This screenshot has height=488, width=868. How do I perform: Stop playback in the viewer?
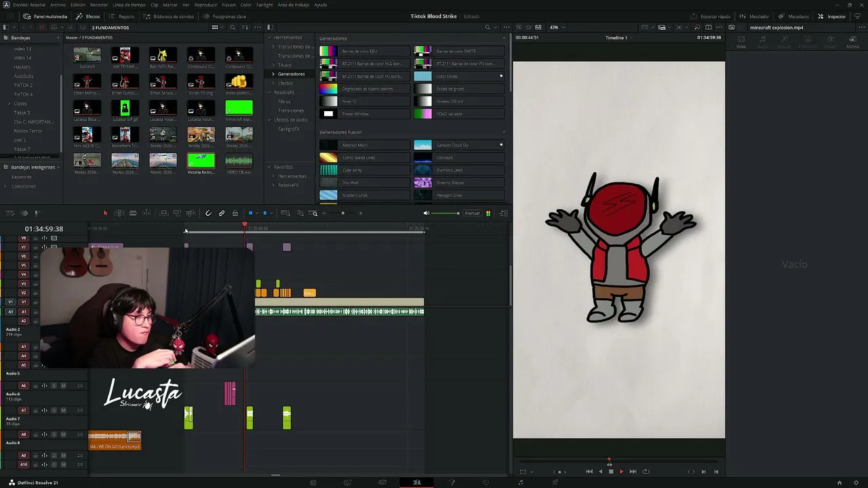[x=611, y=472]
